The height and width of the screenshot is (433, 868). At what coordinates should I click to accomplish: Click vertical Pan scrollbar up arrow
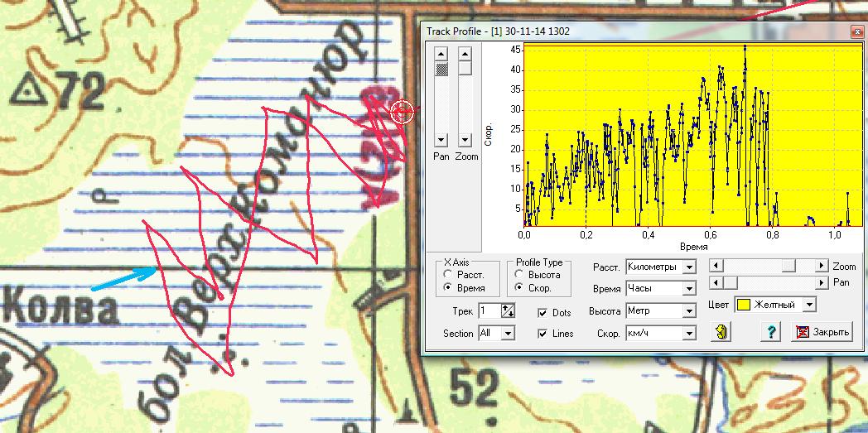point(441,52)
